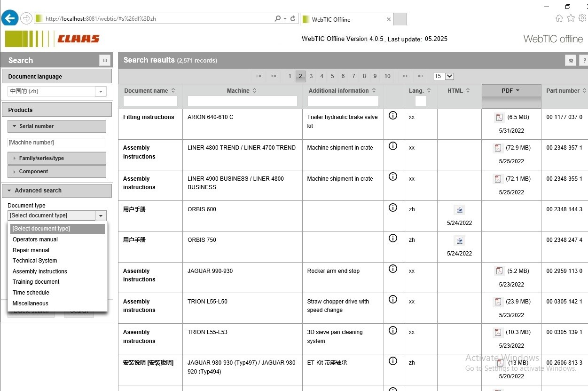This screenshot has height=391, width=588.
Task: Open browser home icon
Action: (x=559, y=18)
